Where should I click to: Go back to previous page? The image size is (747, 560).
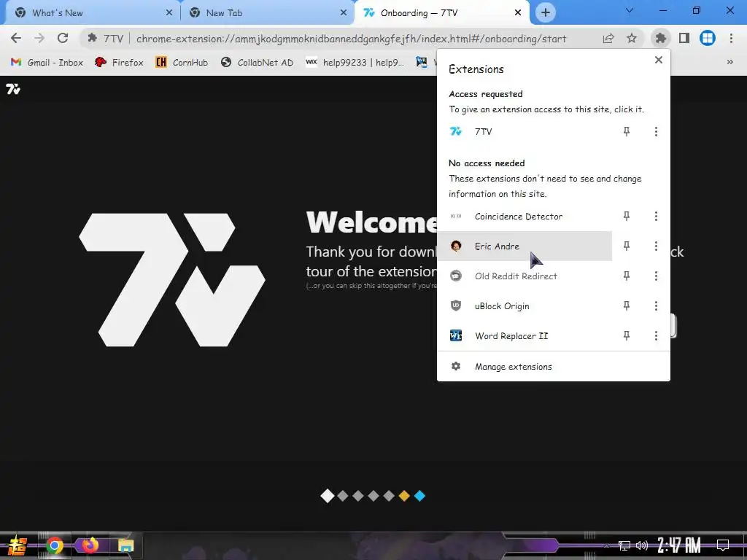point(16,38)
